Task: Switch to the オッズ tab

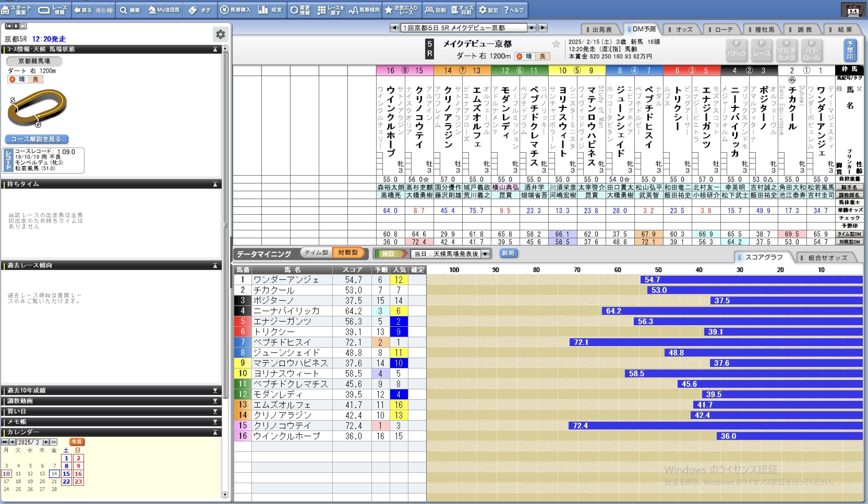Action: click(x=683, y=30)
